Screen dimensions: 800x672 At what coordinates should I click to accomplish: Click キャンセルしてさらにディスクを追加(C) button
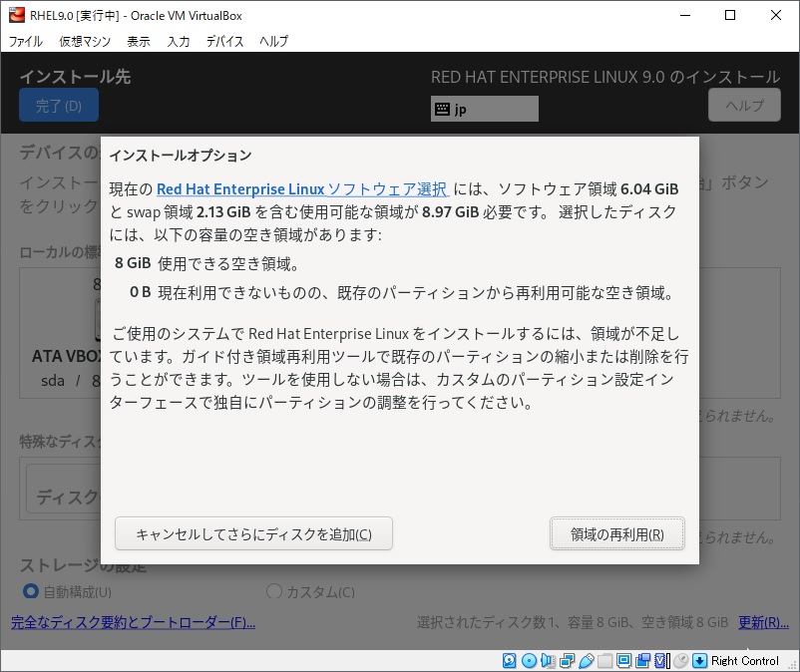click(x=253, y=533)
